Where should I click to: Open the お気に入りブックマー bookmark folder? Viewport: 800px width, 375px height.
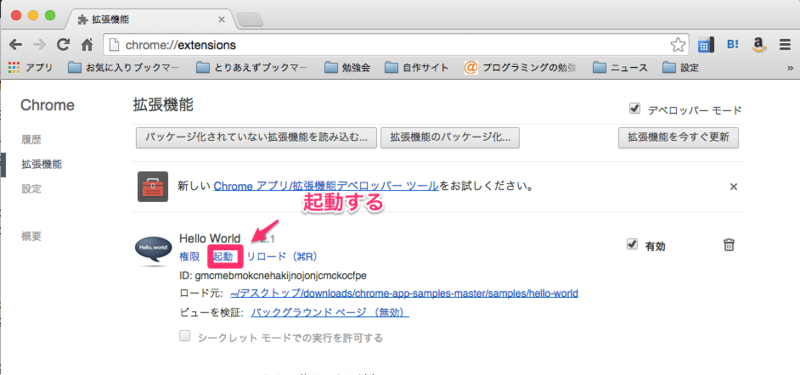pos(123,67)
